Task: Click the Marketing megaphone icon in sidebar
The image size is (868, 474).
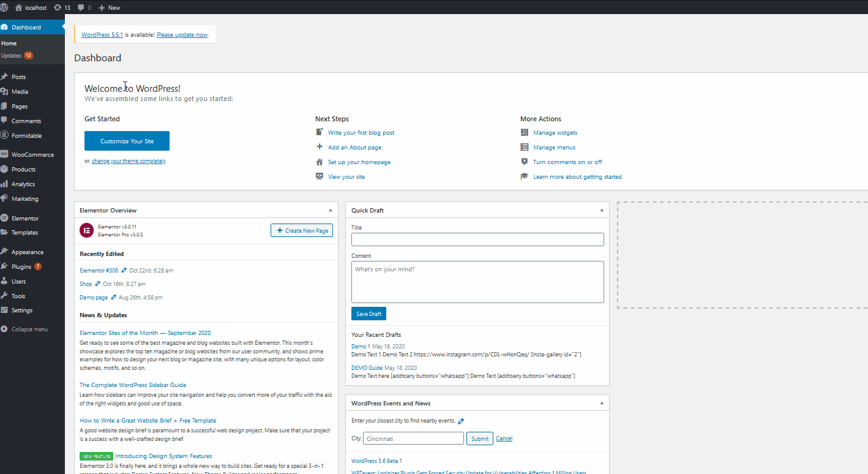Action: pyautogui.click(x=4, y=198)
